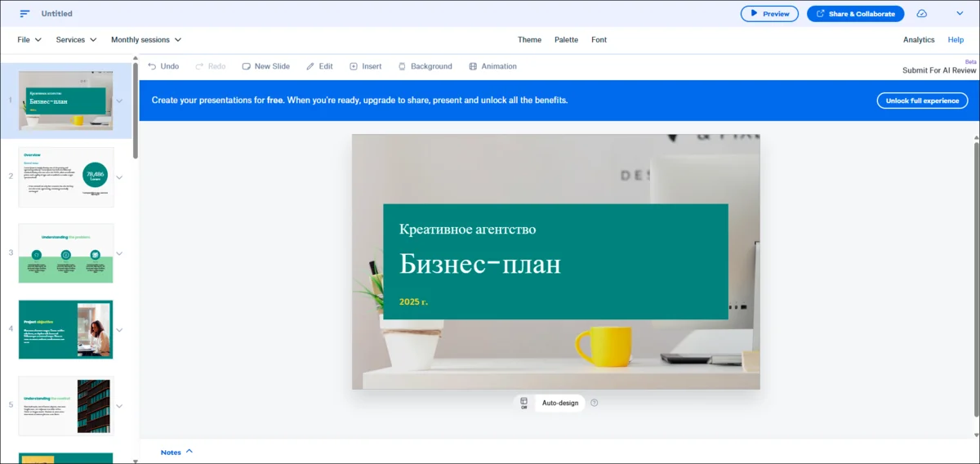980x464 pixels.
Task: Click the 2025 г. text on slide
Action: (413, 302)
